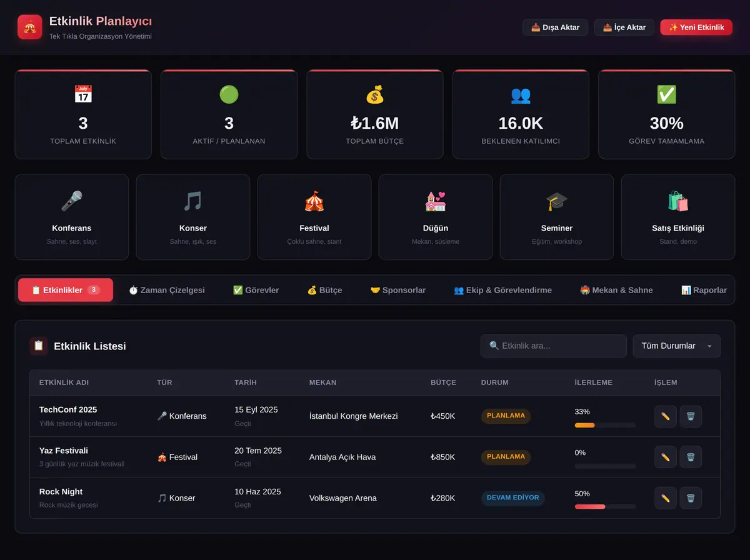The image size is (750, 560).
Task: Open the Tüm Durumlar status filter dropdown
Action: coord(677,346)
